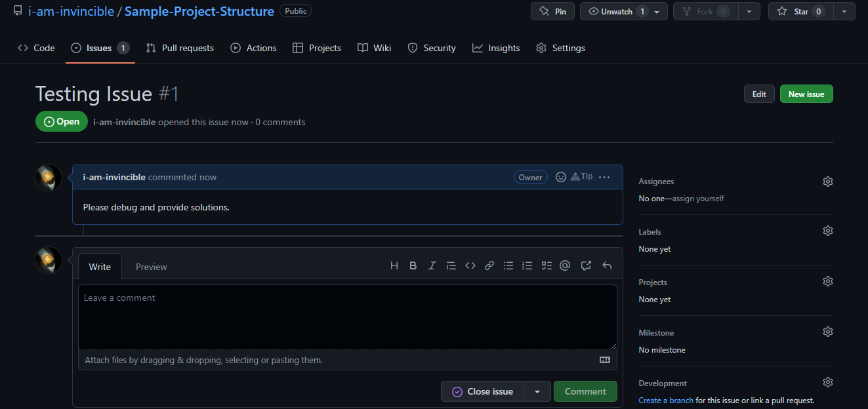Click the Fork button
This screenshot has width=868, height=409.
pyautogui.click(x=706, y=11)
